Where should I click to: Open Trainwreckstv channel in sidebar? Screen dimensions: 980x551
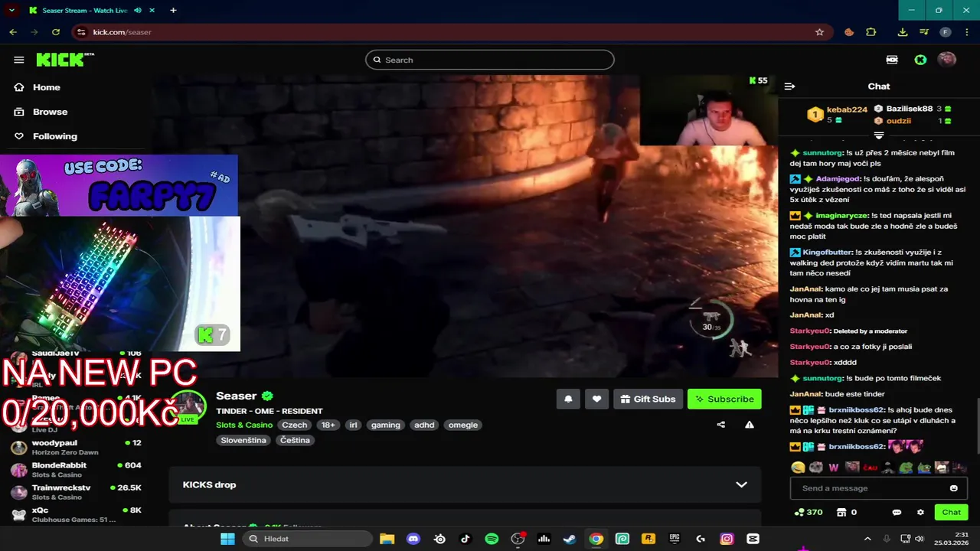(x=77, y=492)
